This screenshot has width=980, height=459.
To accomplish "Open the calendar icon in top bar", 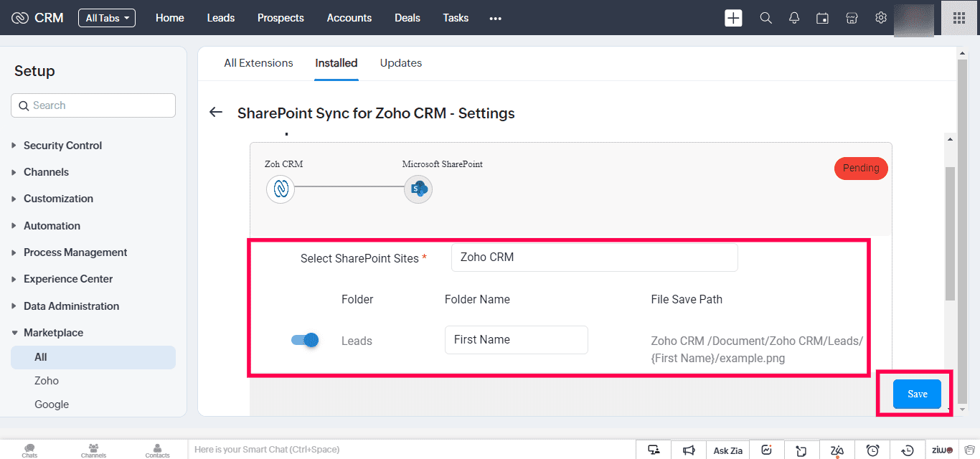I will pos(823,18).
